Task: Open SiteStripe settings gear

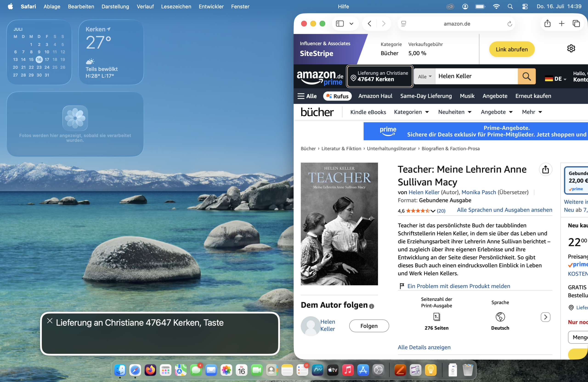Action: tap(571, 48)
